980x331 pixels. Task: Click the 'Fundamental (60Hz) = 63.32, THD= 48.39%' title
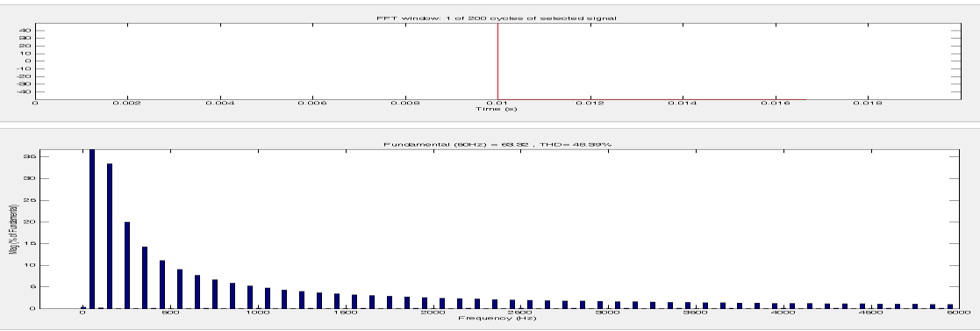click(x=497, y=145)
